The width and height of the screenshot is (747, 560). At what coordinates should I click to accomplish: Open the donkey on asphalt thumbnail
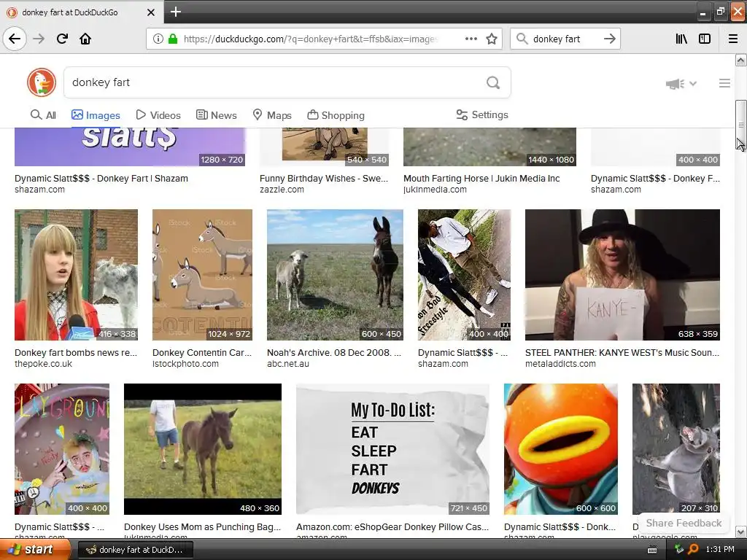[x=676, y=449]
